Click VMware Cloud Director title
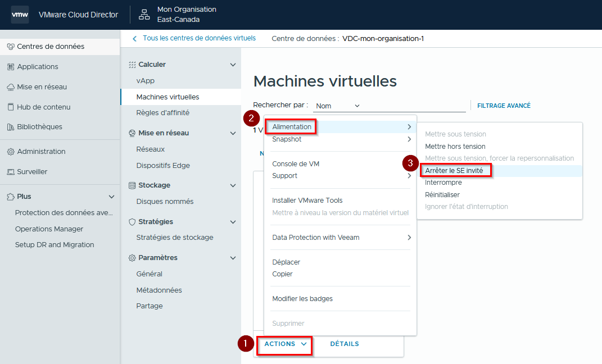 pyautogui.click(x=78, y=15)
